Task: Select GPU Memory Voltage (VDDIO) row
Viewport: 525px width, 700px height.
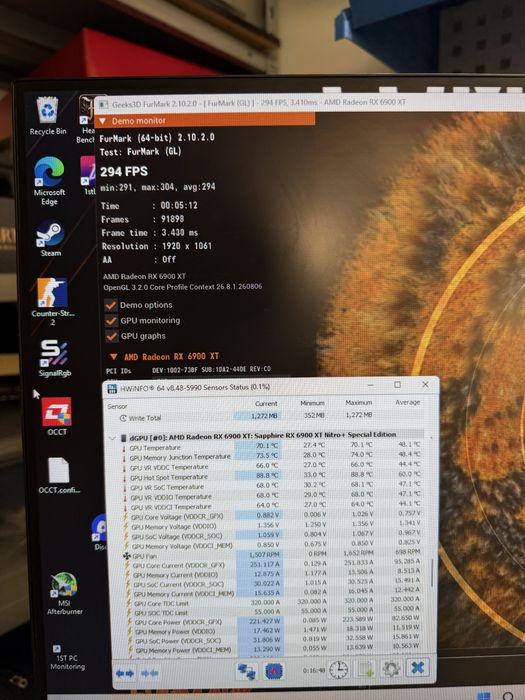Action: pos(271,525)
